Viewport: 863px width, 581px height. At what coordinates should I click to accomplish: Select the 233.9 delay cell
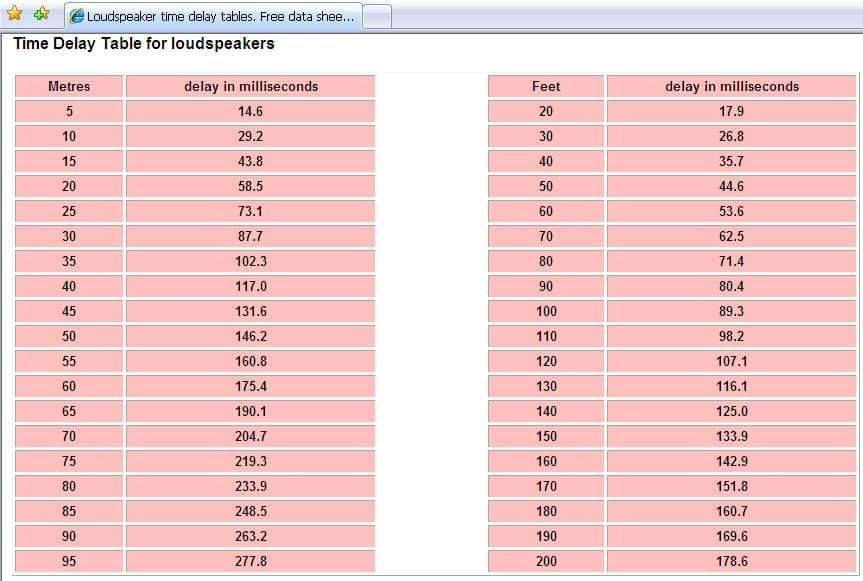point(250,487)
